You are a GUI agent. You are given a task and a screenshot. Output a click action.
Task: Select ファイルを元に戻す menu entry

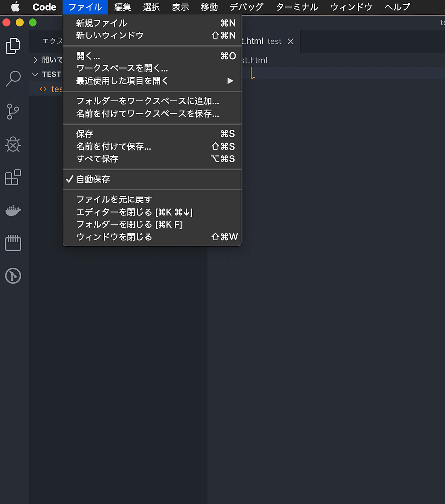152,200
